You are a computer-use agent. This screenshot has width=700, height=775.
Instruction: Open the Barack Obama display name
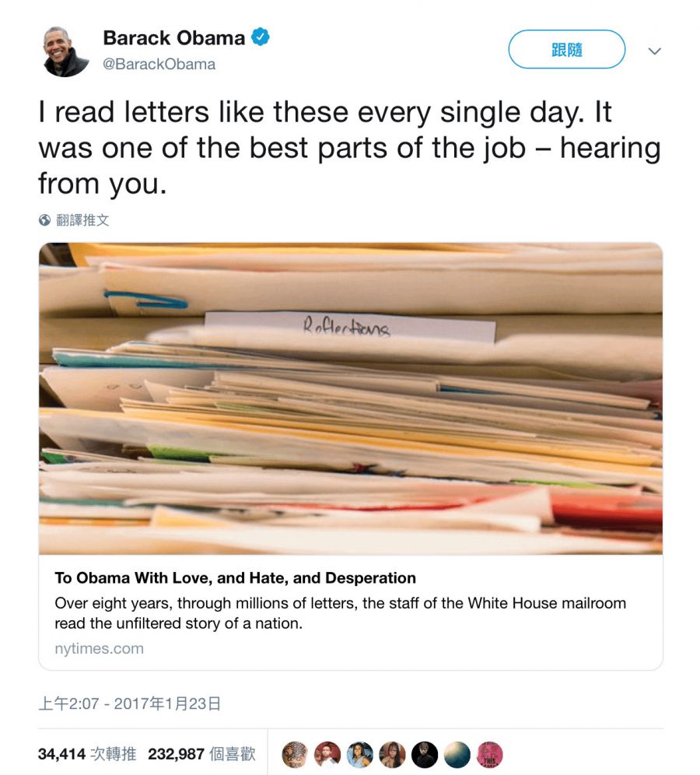(x=174, y=37)
